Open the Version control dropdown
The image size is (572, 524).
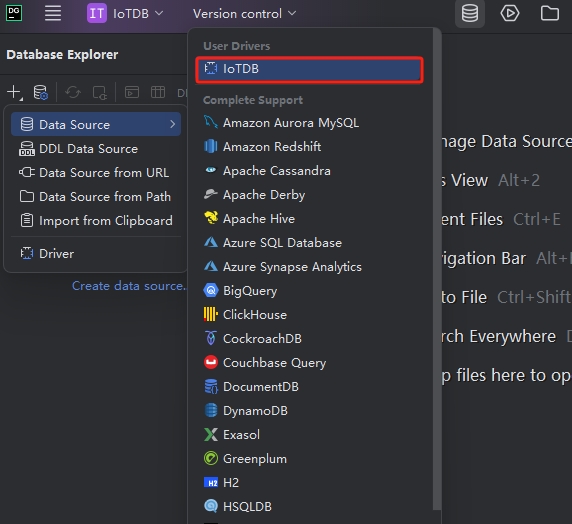point(244,14)
